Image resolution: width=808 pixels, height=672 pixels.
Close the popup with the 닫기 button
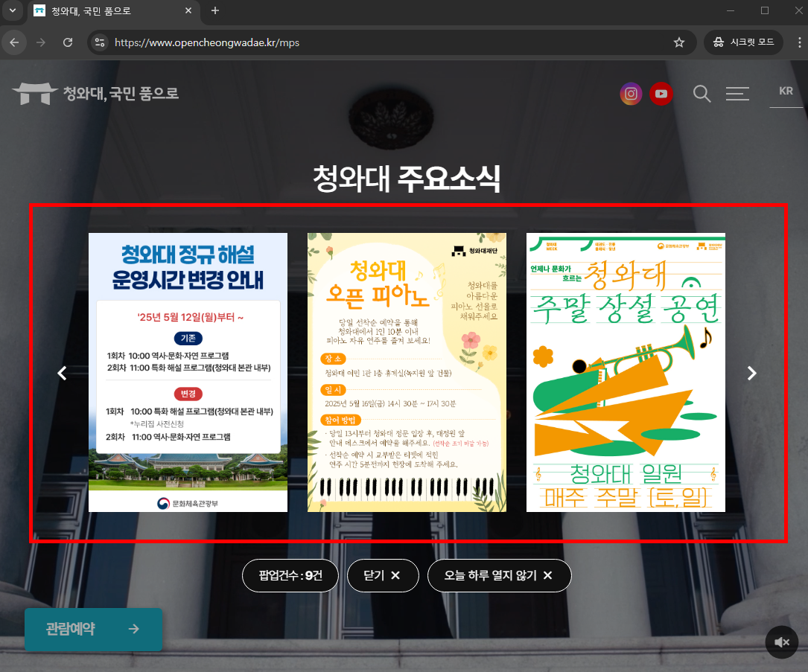(x=383, y=575)
